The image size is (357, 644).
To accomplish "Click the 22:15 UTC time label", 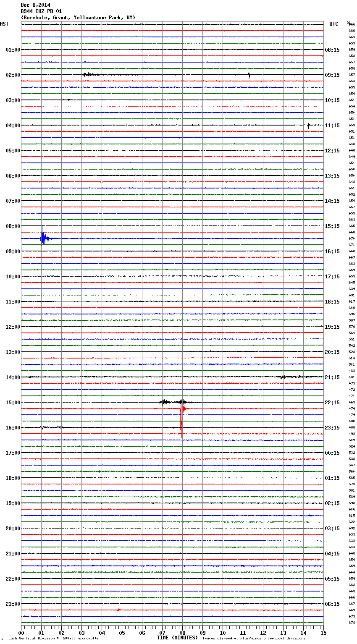I will point(332,403).
